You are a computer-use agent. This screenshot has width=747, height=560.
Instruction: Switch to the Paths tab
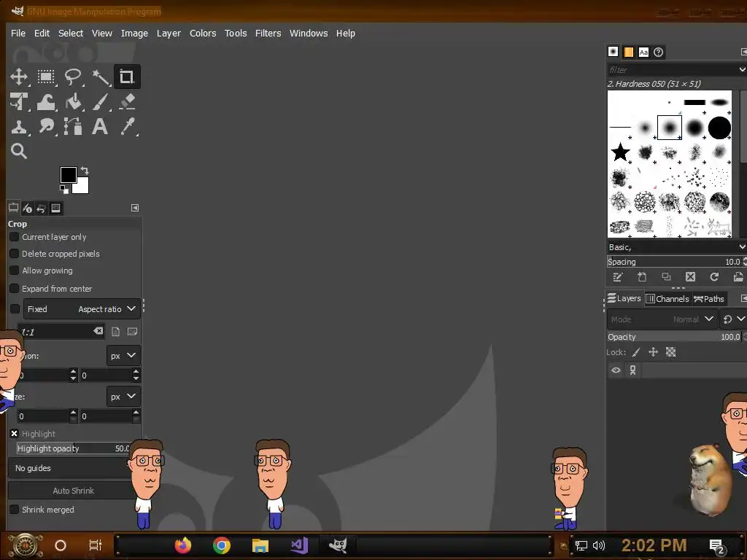[709, 298]
